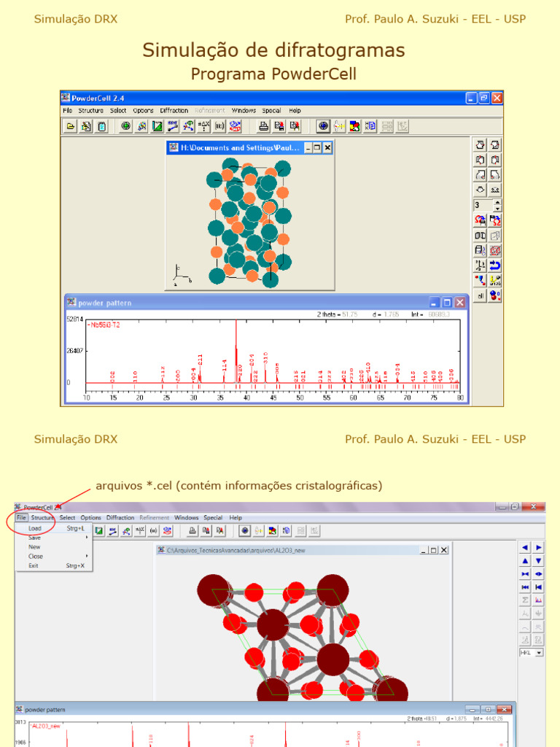Image resolution: width=560 pixels, height=747 pixels.
Task: Expand Close submenu in open File menu
Action: (x=54, y=556)
